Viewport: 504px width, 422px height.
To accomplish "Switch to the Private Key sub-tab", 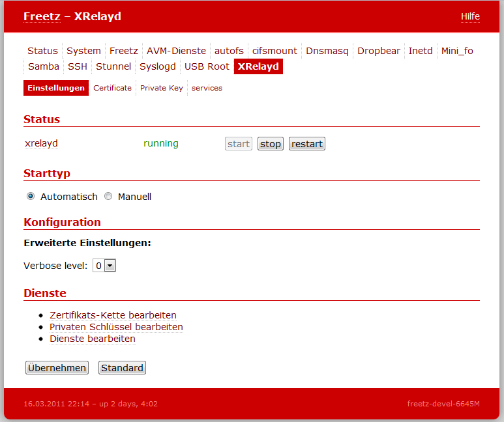I will pyautogui.click(x=161, y=88).
